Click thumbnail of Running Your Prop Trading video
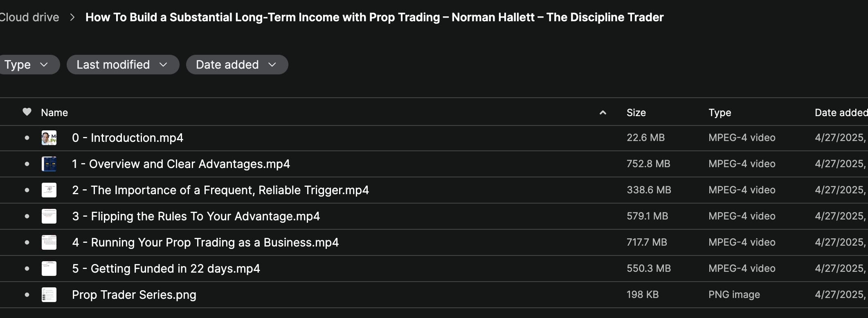The image size is (868, 318). 49,242
